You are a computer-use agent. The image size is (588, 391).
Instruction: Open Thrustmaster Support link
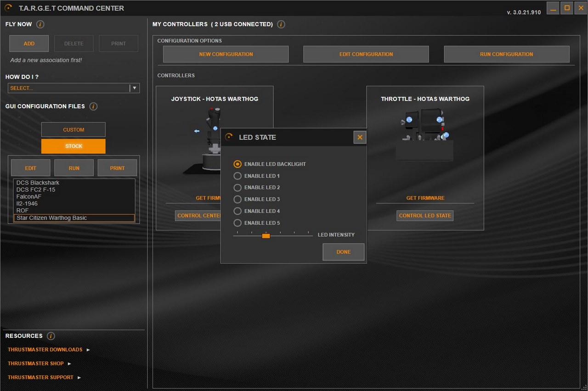(40, 377)
